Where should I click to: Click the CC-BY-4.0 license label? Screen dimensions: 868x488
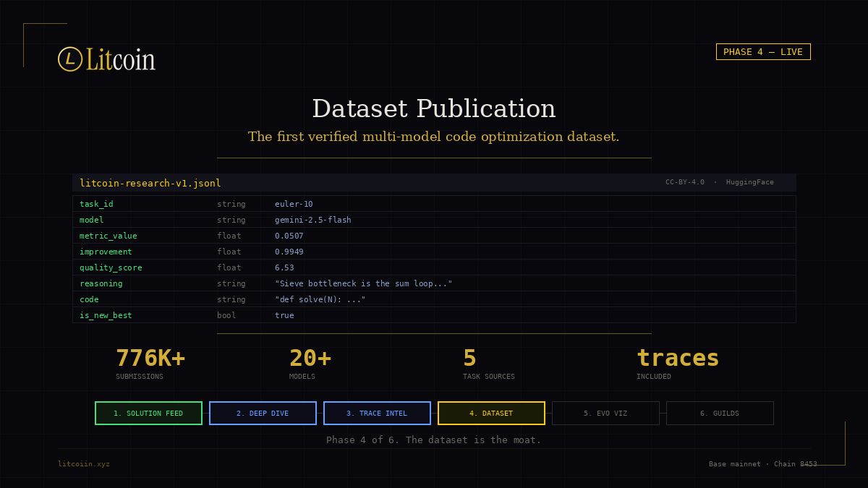pos(685,182)
